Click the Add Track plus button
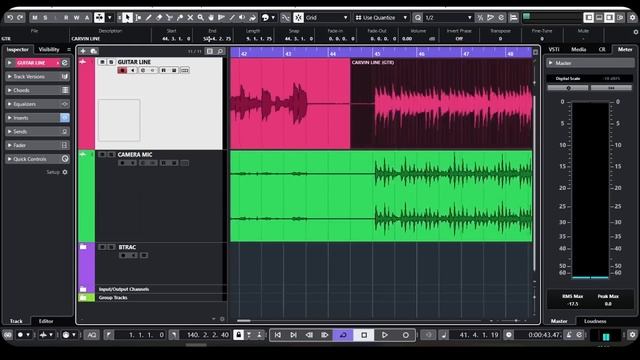 tap(83, 51)
